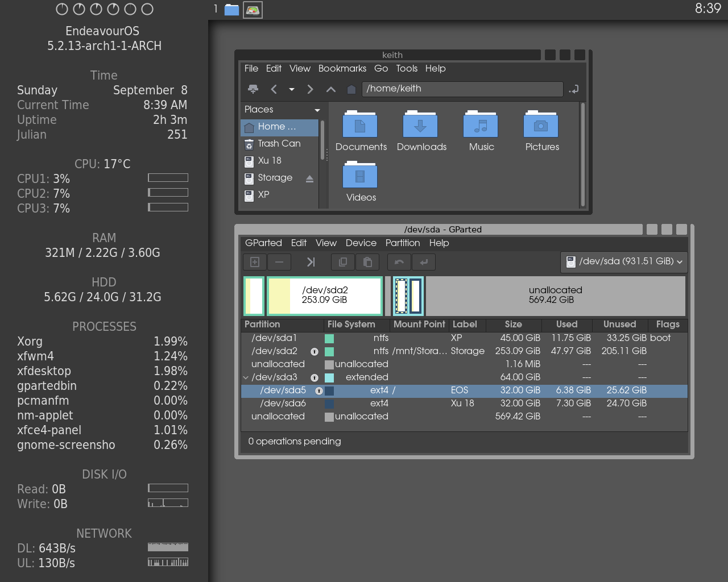The height and width of the screenshot is (582, 728).
Task: Select Trash Can in the Places sidebar
Action: tap(279, 144)
